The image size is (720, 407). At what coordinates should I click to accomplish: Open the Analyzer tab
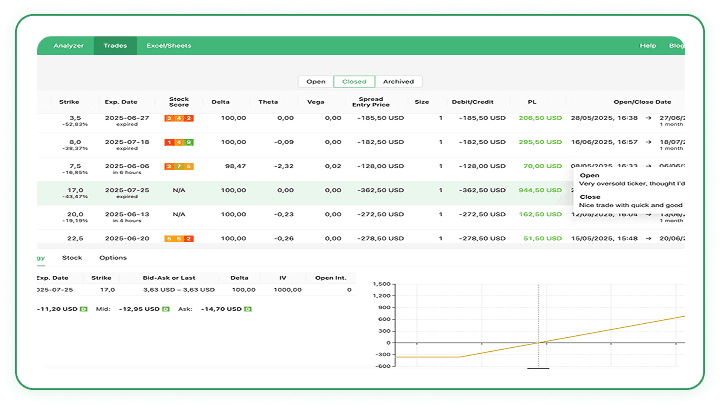coord(68,45)
